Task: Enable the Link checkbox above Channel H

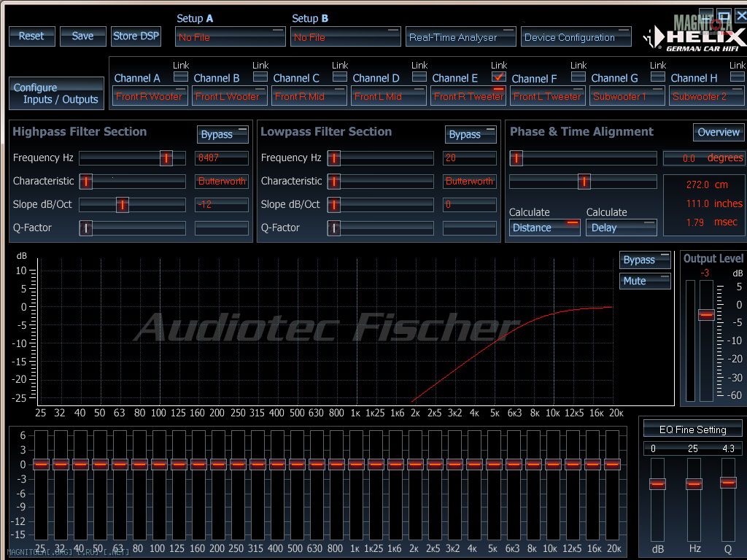Action: (x=738, y=77)
